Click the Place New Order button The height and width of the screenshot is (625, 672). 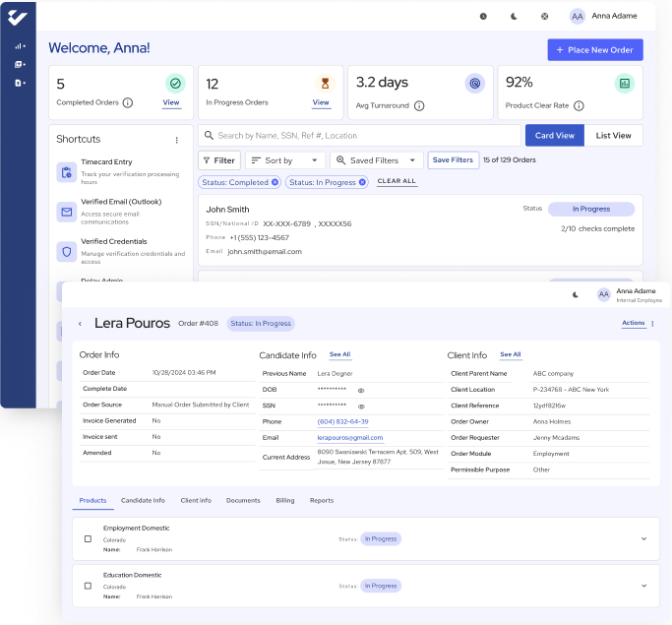(595, 50)
